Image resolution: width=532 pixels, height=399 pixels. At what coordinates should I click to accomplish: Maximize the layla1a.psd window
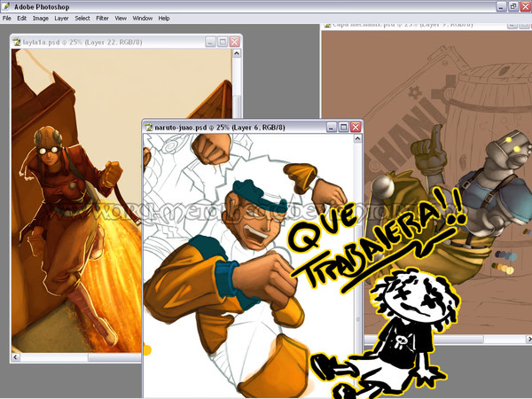[x=223, y=42]
